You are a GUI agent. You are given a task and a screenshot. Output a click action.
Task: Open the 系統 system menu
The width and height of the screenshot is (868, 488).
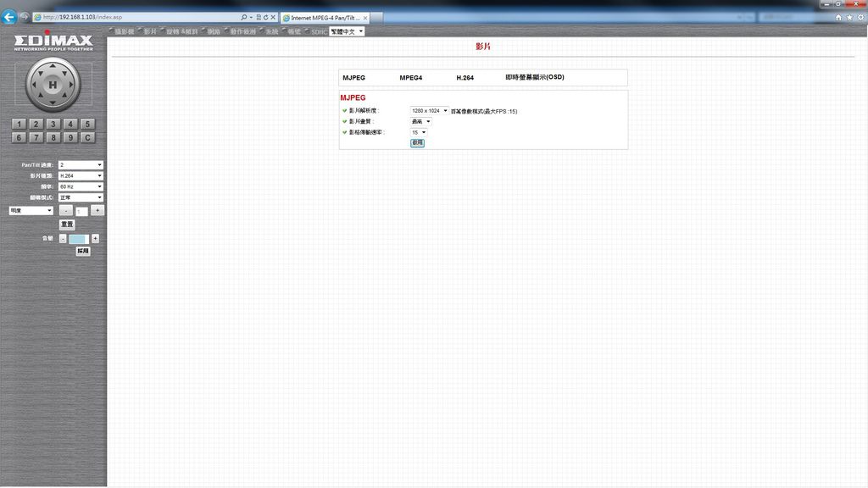[272, 31]
